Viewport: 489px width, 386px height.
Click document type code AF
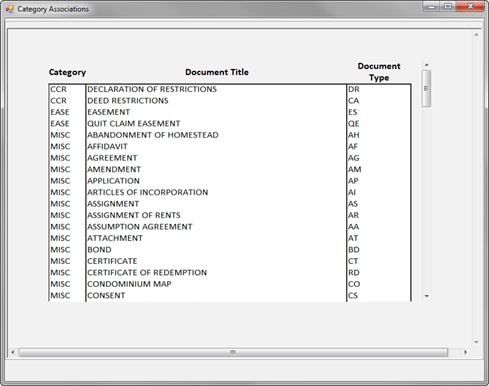tap(353, 146)
